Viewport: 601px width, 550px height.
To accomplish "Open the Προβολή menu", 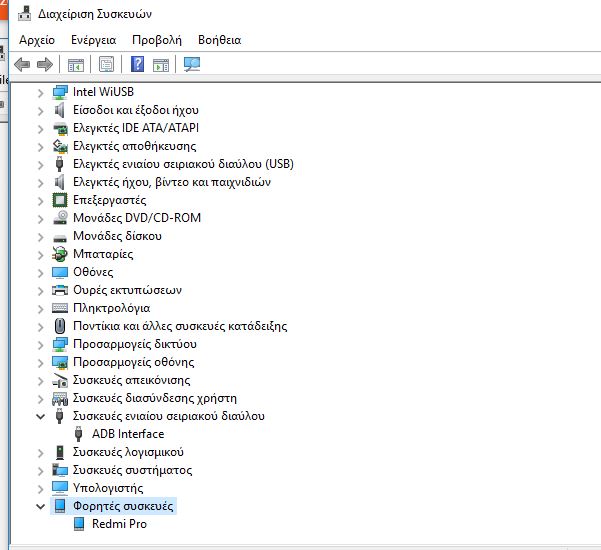I will click(x=156, y=40).
